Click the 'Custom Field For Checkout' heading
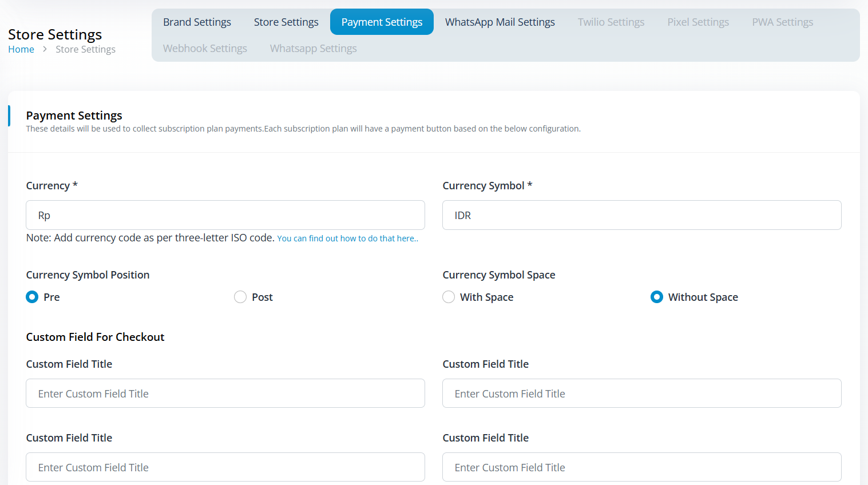This screenshot has height=485, width=868. coord(95,337)
